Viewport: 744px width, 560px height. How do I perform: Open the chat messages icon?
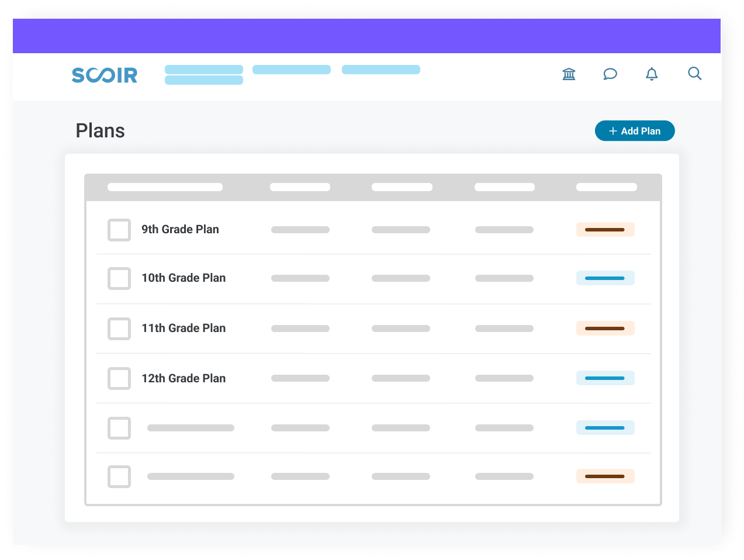pyautogui.click(x=610, y=74)
